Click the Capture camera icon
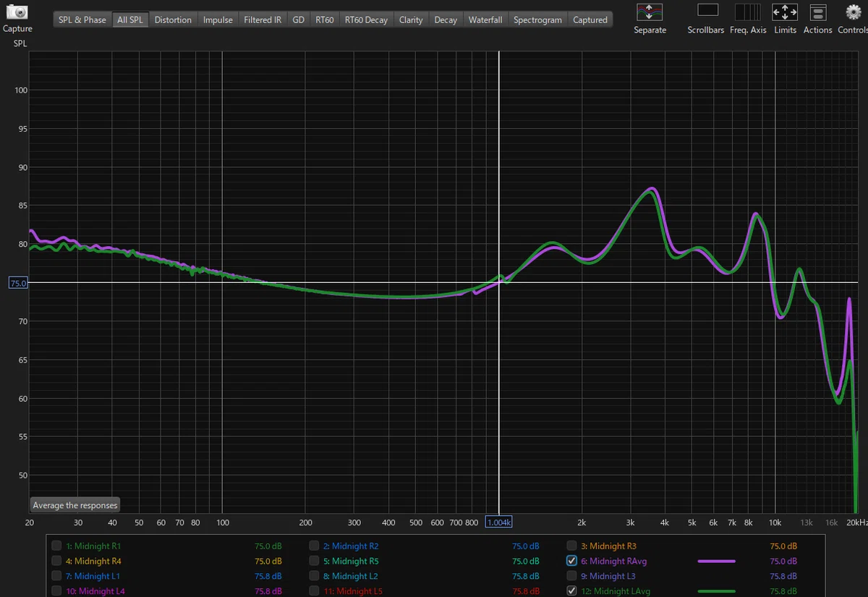The width and height of the screenshot is (868, 597). (17, 12)
